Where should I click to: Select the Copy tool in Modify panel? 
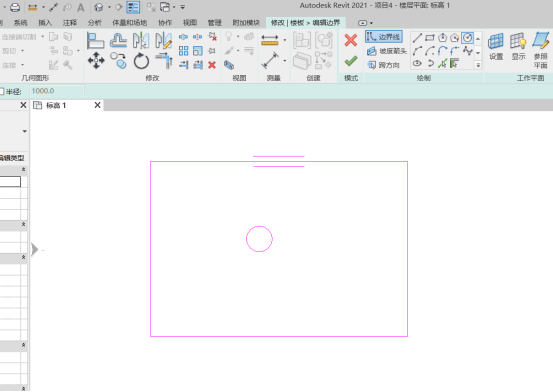pyautogui.click(x=118, y=61)
